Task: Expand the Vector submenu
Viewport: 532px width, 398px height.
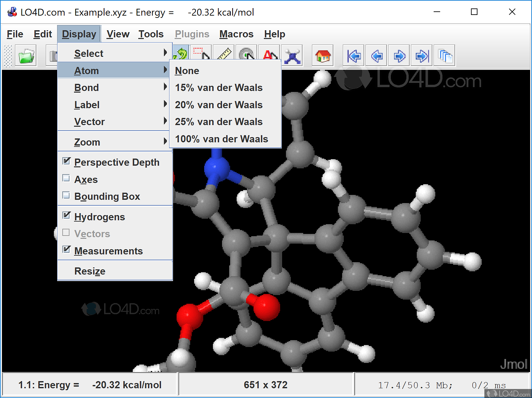Action: point(114,122)
